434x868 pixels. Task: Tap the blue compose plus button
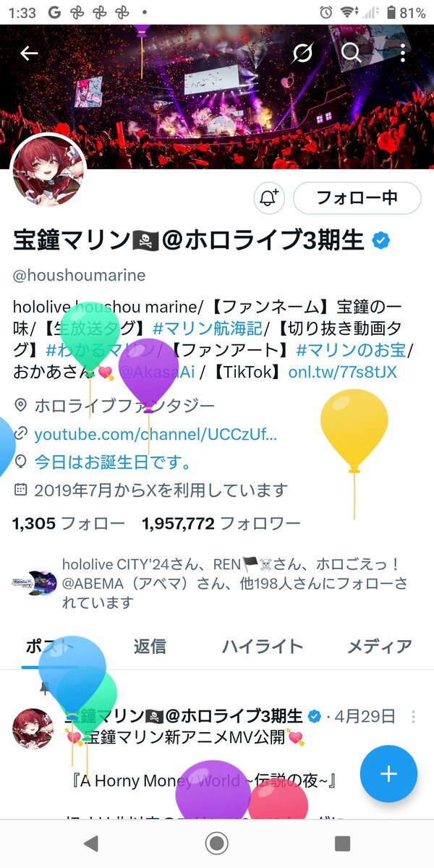[388, 774]
